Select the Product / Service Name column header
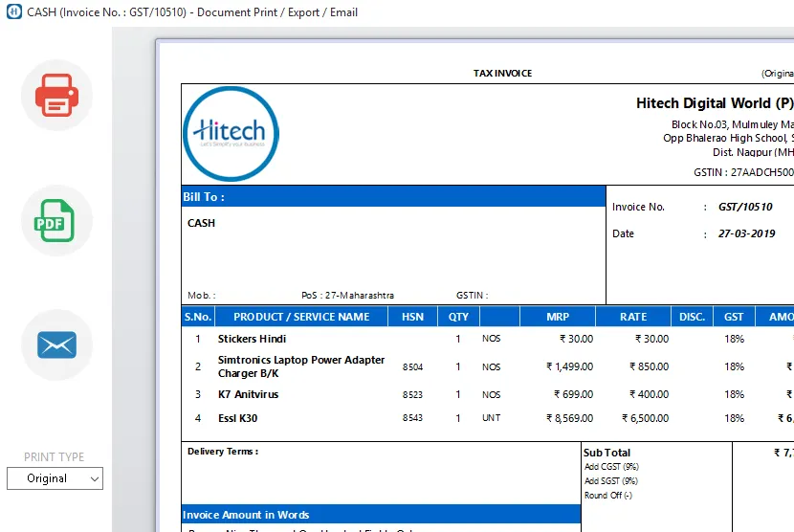Screen dimensions: 794x532 [301, 317]
